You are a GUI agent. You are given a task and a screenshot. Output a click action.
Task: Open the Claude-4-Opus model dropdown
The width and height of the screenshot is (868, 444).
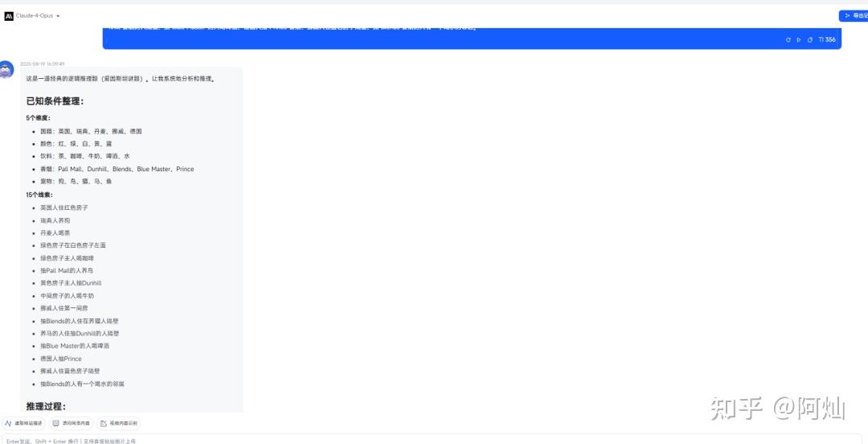click(x=38, y=16)
